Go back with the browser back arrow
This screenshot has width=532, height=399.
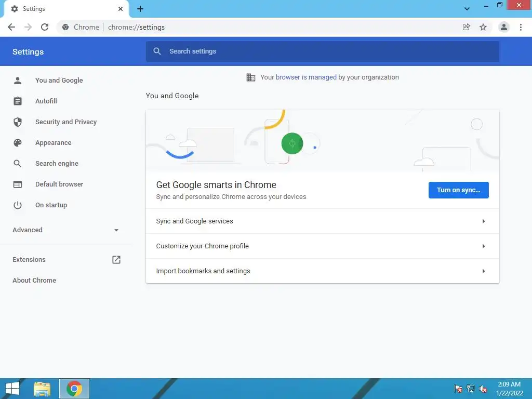[11, 27]
